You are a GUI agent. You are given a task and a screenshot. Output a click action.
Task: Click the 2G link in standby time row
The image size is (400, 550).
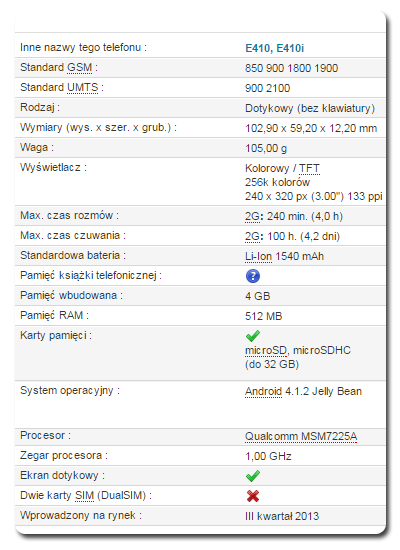(252, 236)
